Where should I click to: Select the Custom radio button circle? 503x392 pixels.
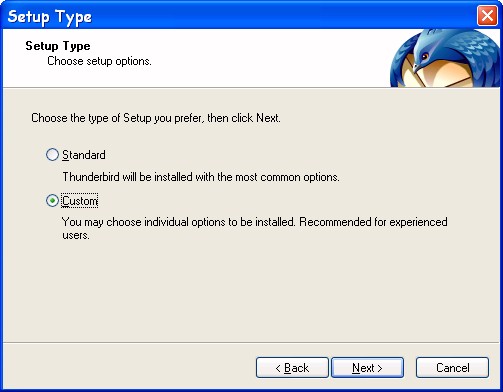pos(52,201)
